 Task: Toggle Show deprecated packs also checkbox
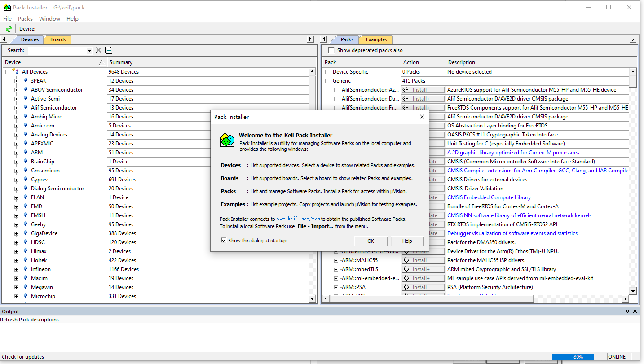coord(331,50)
